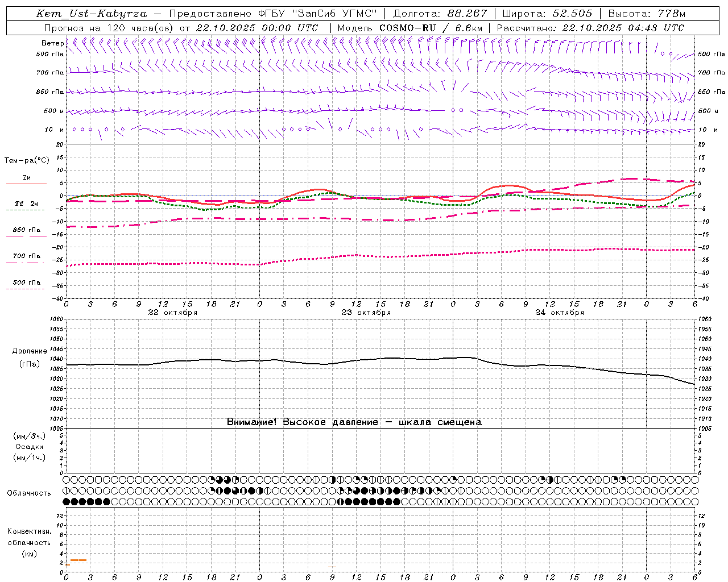The image size is (728, 582).
Task: Click the 'Высота: 778м' elevation label
Action: click(x=647, y=14)
